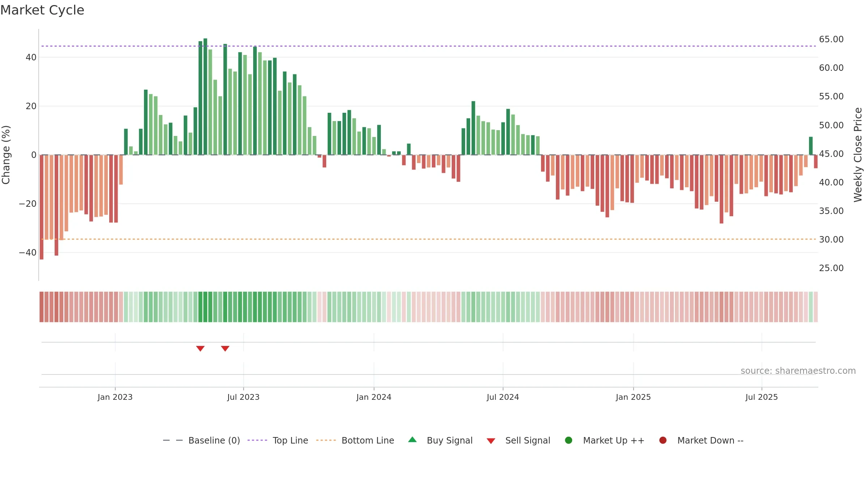
Task: Click the 55.00 price tick label
Action: coord(831,97)
